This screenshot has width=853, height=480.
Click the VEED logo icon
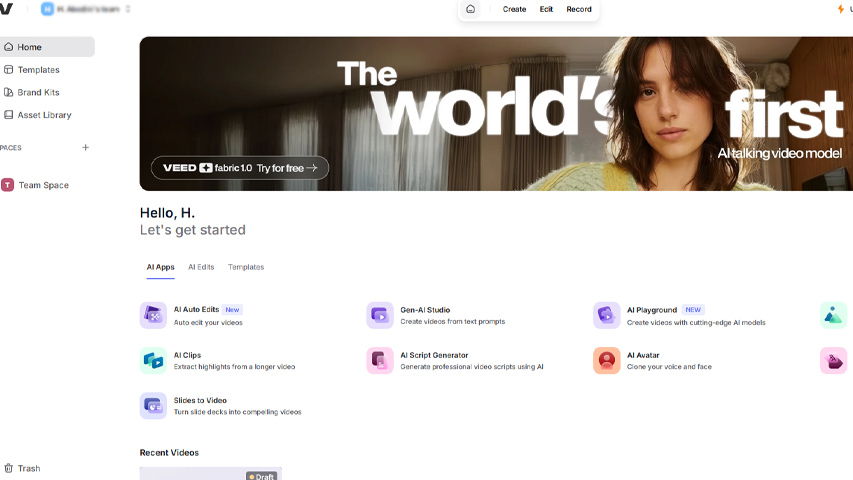[x=6, y=9]
